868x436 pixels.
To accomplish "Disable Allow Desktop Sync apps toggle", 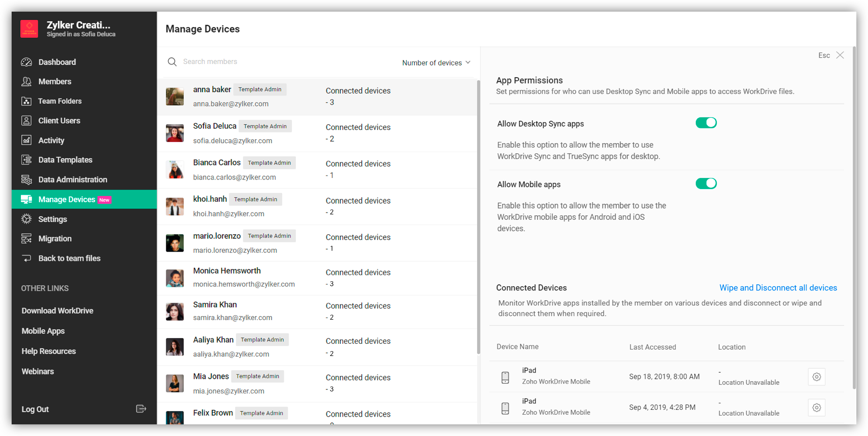I will [706, 123].
